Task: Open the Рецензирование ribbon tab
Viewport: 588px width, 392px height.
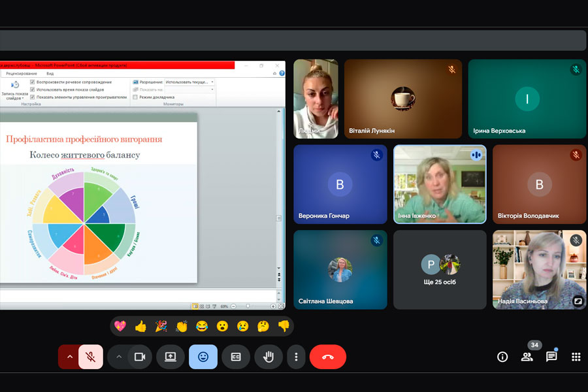Action: click(x=22, y=74)
